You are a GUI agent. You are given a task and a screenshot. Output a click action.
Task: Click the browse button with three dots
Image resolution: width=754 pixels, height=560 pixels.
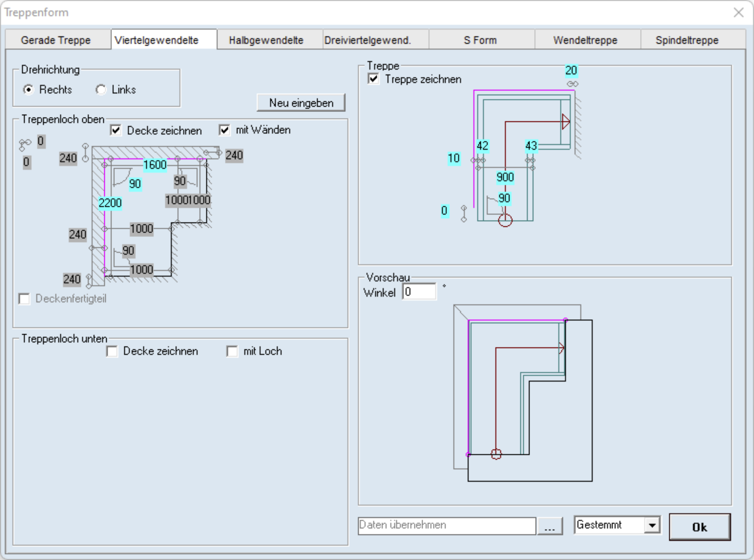[x=550, y=526]
